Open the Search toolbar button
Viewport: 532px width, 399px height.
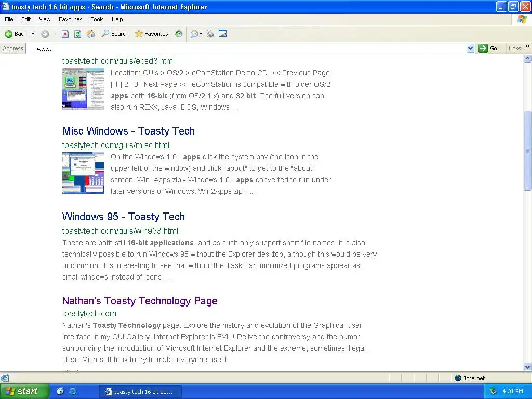pos(115,34)
